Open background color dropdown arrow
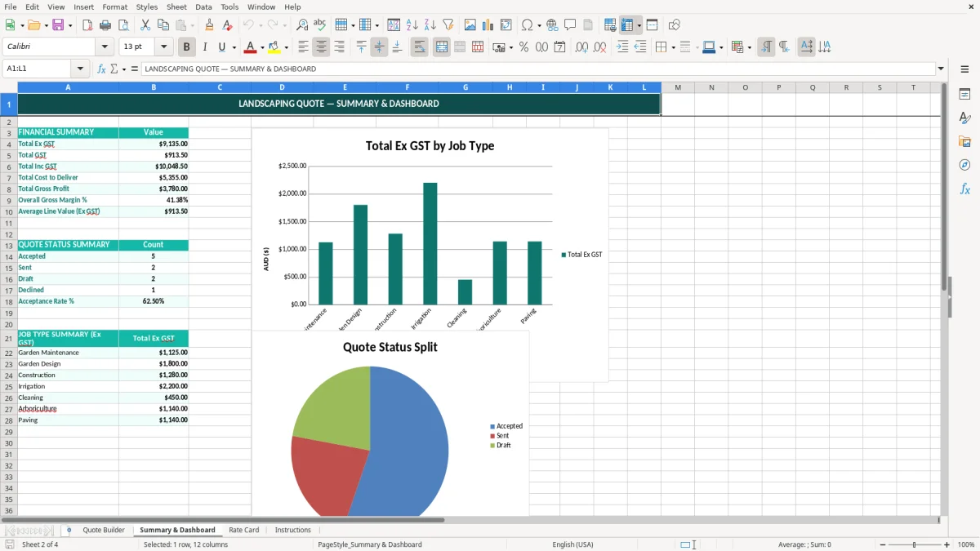Image resolution: width=980 pixels, height=551 pixels. (286, 47)
